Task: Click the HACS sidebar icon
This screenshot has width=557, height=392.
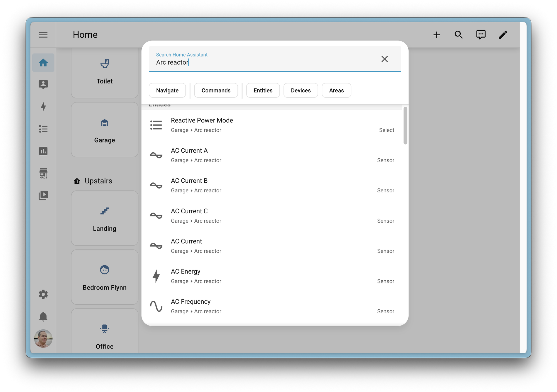Action: (43, 173)
